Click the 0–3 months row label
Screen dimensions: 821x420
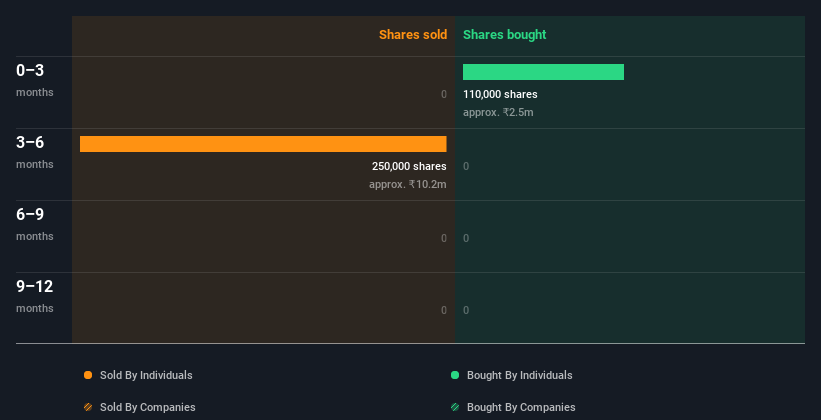pyautogui.click(x=35, y=80)
